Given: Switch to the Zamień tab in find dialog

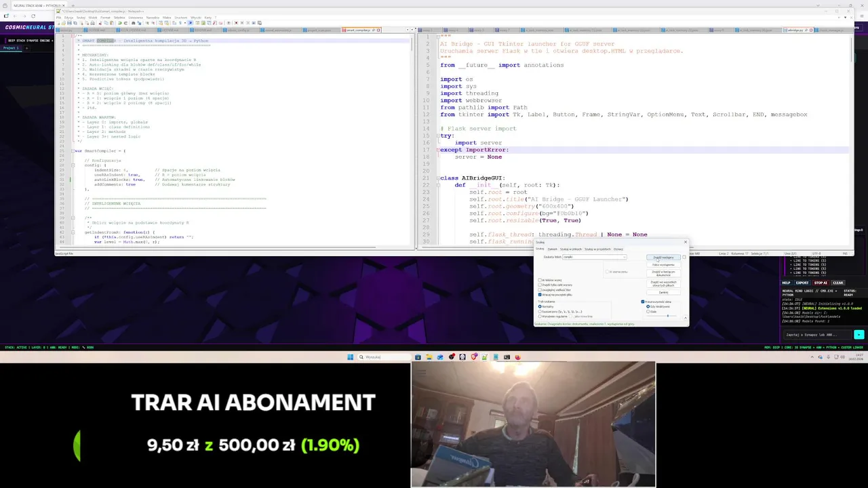Looking at the screenshot, I should [552, 249].
